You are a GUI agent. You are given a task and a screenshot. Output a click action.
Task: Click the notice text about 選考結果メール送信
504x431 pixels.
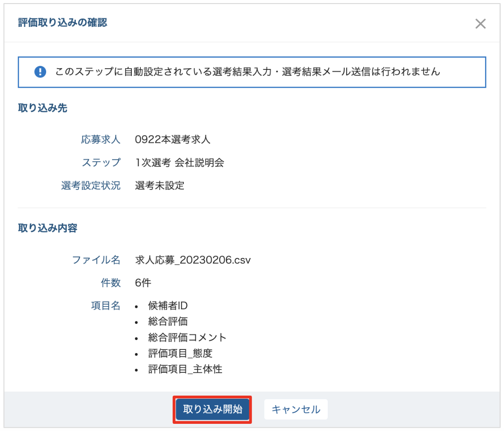click(x=248, y=72)
